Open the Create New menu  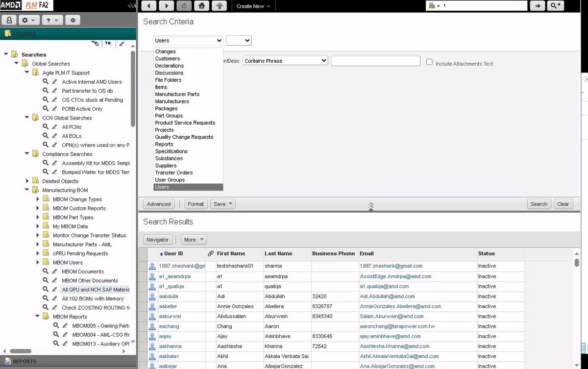[x=253, y=6]
